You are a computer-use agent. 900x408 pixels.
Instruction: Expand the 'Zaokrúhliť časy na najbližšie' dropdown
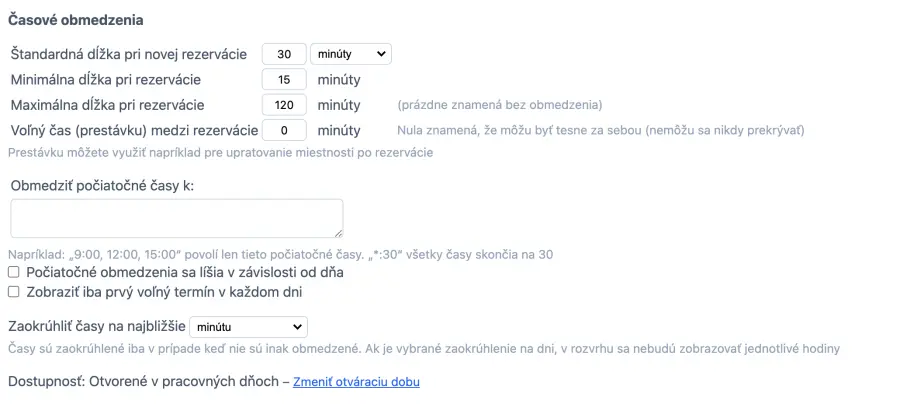click(x=248, y=327)
